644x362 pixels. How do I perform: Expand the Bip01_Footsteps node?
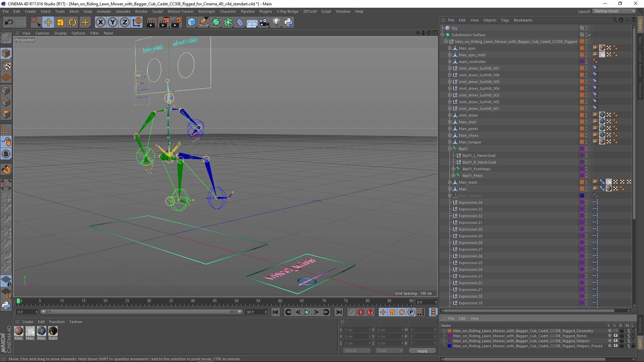pyautogui.click(x=453, y=169)
